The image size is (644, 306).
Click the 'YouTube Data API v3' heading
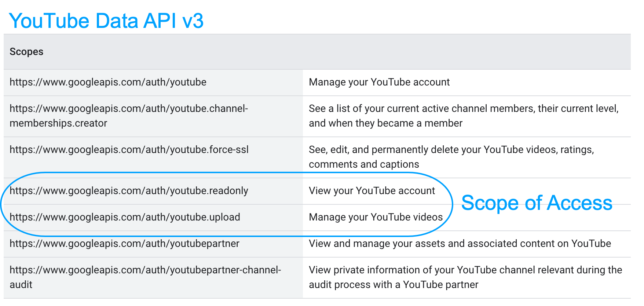(106, 21)
